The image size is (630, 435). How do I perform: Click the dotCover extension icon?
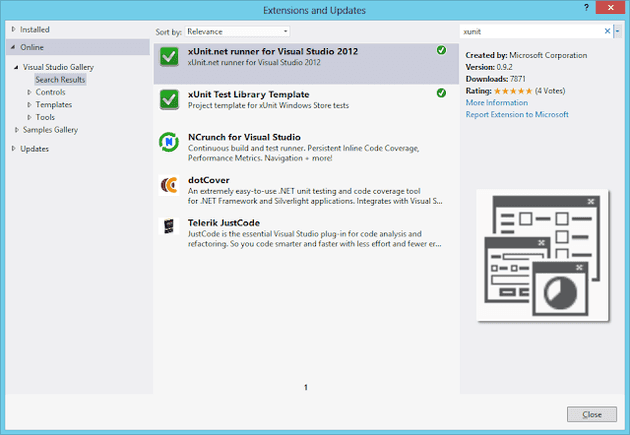click(169, 185)
